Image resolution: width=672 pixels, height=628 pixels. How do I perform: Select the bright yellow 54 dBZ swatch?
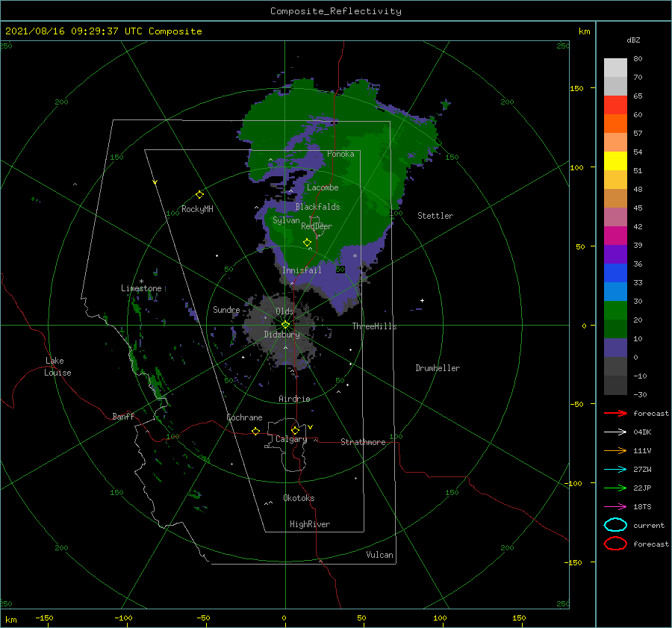(x=615, y=161)
